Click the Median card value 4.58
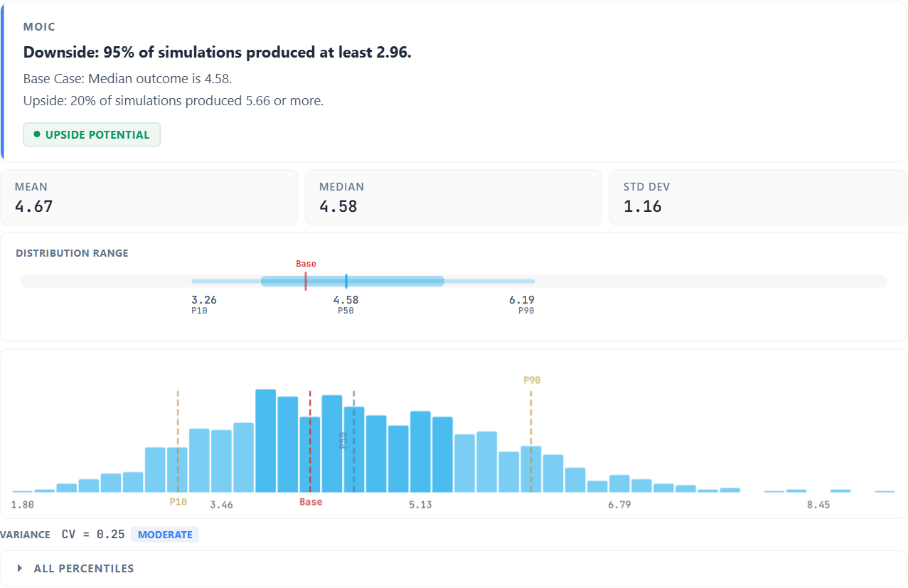The image size is (908, 588). (338, 207)
